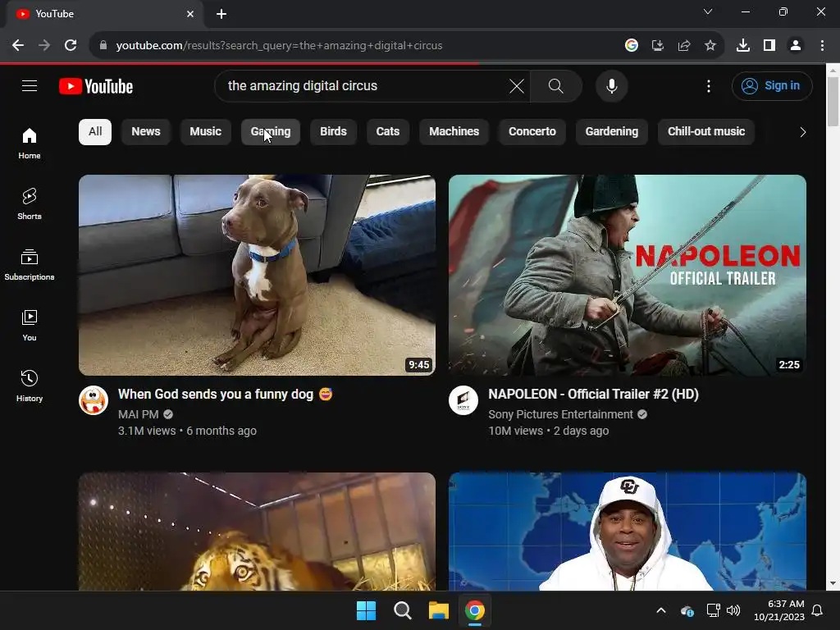Select the Chill-out music chip
Viewport: 840px width, 630px height.
(x=706, y=132)
